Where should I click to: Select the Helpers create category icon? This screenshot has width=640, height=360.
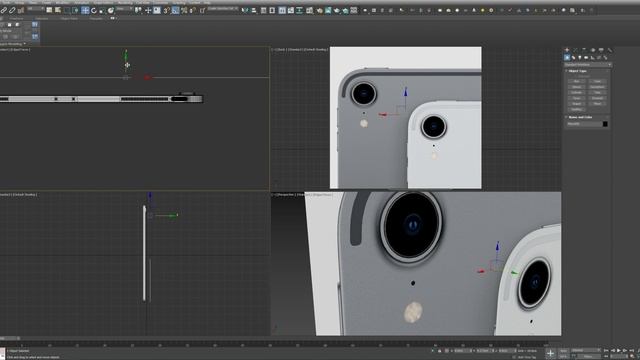[x=592, y=58]
